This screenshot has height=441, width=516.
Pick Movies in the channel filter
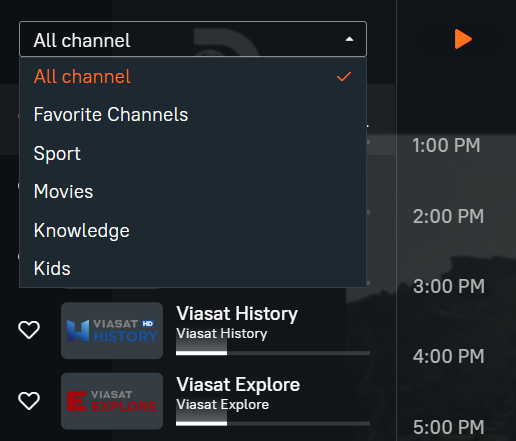pyautogui.click(x=193, y=192)
